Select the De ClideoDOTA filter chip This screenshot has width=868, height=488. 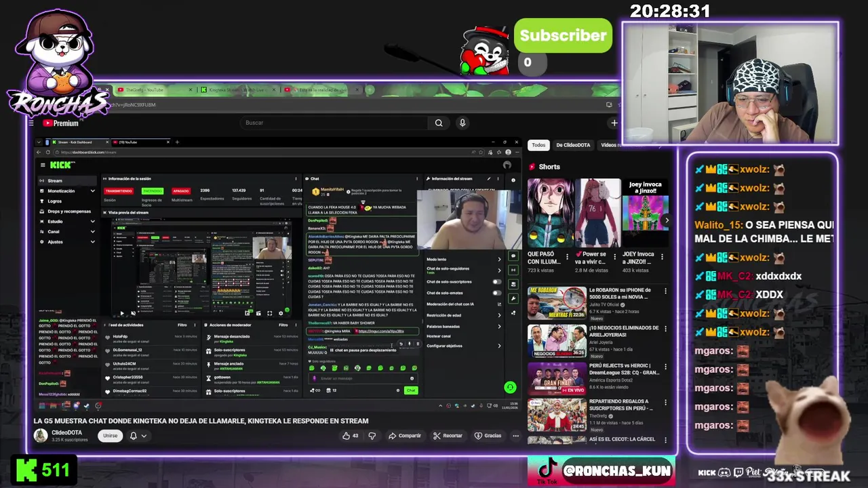[x=574, y=145]
